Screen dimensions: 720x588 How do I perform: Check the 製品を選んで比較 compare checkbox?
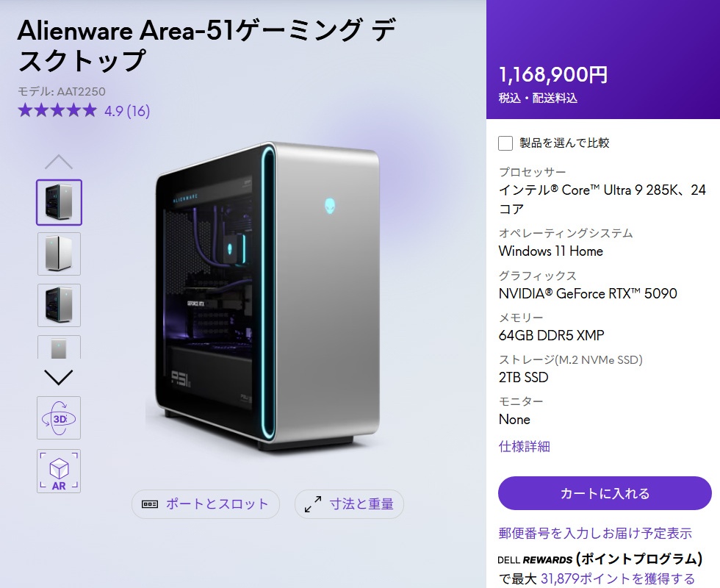tap(505, 143)
